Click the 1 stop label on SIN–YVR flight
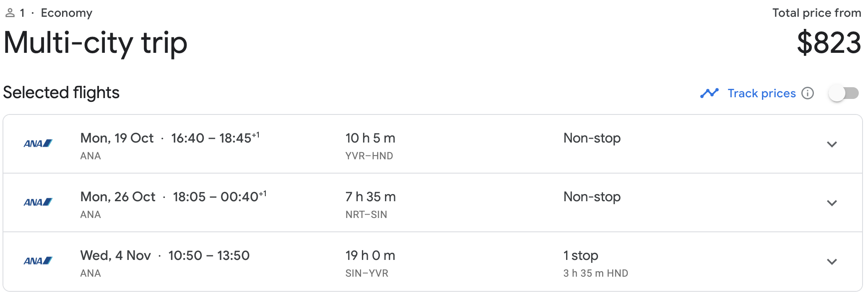The image size is (868, 301). point(581,255)
